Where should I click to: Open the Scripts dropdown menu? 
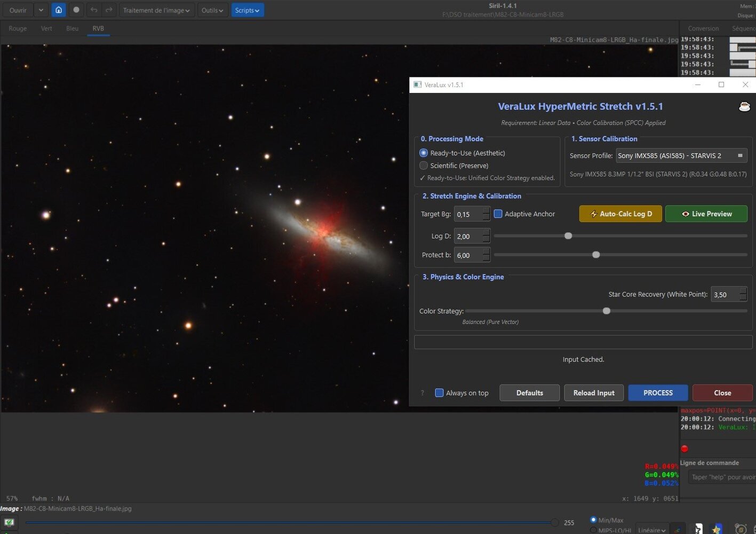247,10
